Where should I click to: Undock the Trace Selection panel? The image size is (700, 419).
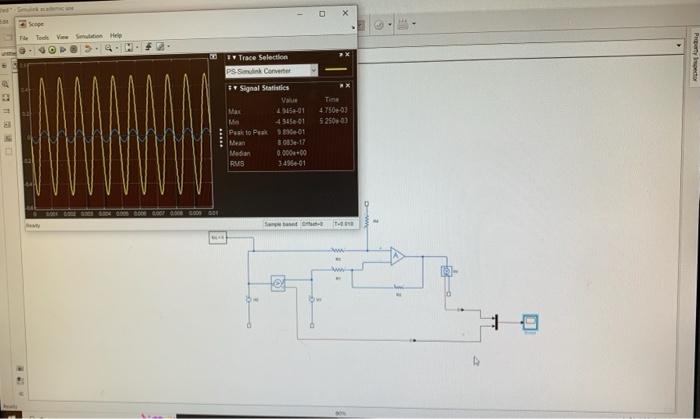pyautogui.click(x=341, y=55)
